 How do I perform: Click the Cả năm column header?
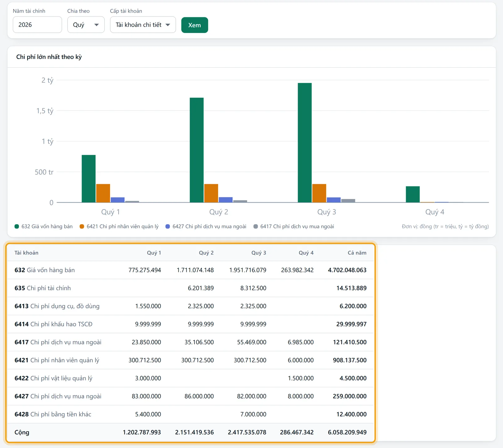pyautogui.click(x=357, y=253)
